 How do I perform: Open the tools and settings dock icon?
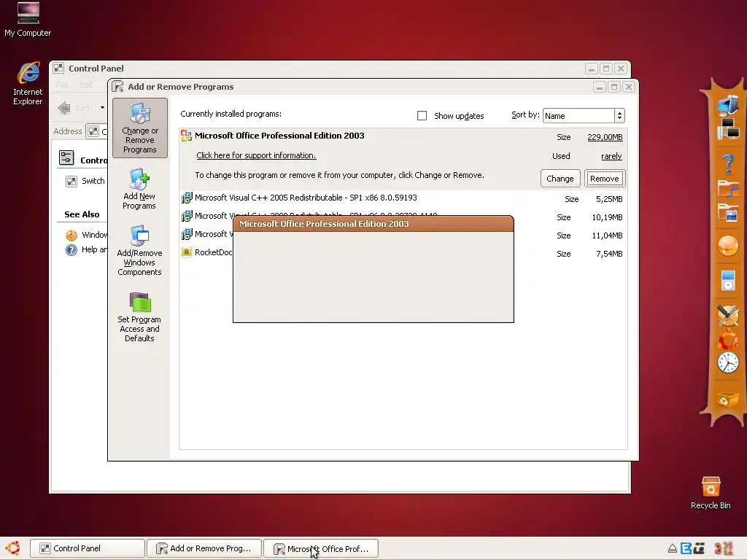click(728, 315)
